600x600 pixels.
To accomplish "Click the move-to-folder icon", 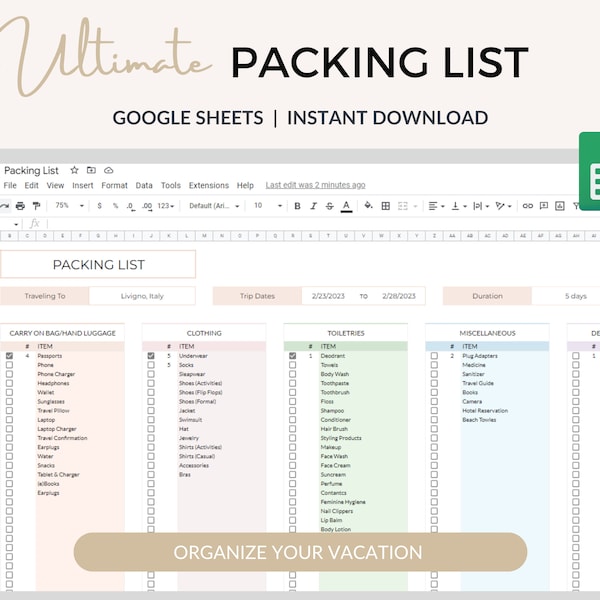I will click(x=91, y=170).
